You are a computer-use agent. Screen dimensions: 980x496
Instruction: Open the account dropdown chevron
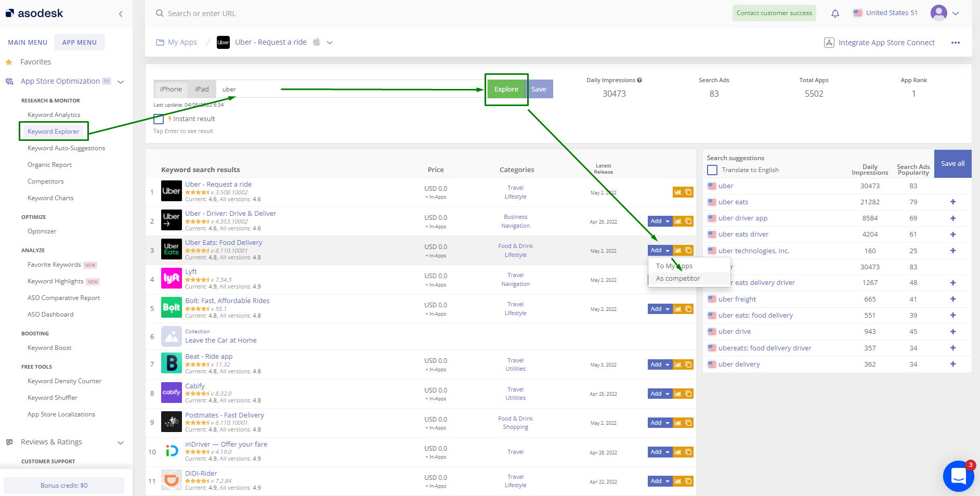coord(956,14)
